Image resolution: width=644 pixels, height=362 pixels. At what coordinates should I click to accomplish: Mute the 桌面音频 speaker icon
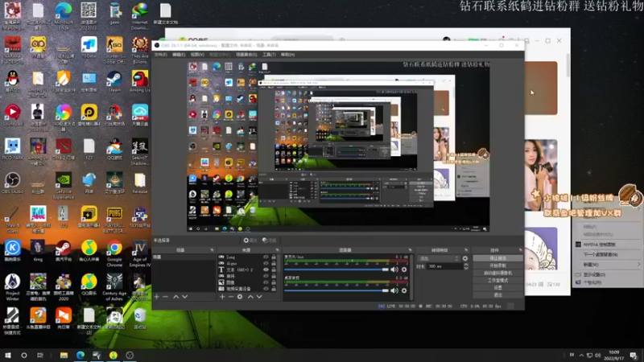(x=394, y=290)
